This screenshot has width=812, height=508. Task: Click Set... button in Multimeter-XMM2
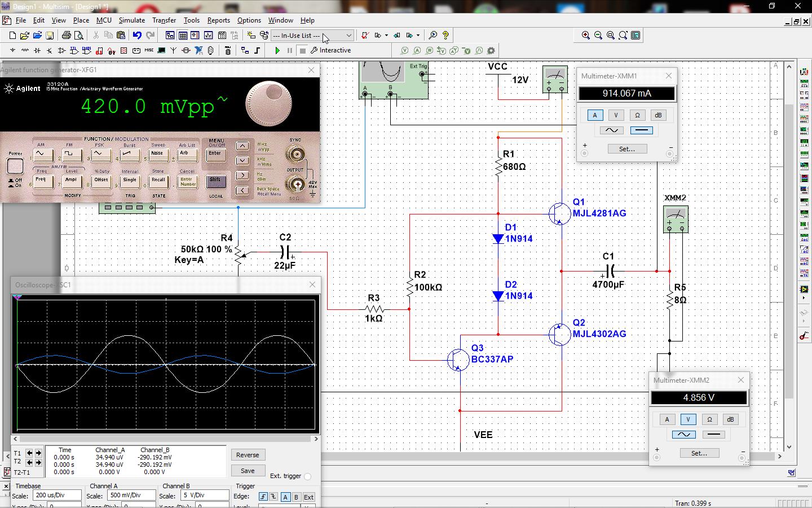click(699, 453)
